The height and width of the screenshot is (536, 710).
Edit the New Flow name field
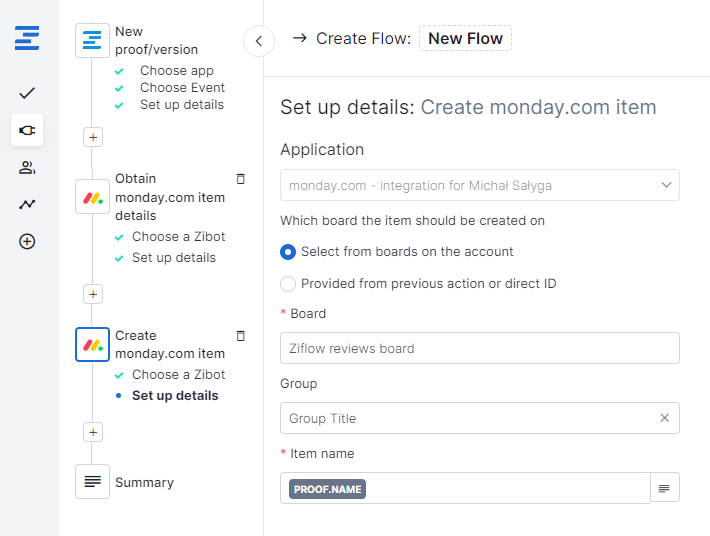465,39
